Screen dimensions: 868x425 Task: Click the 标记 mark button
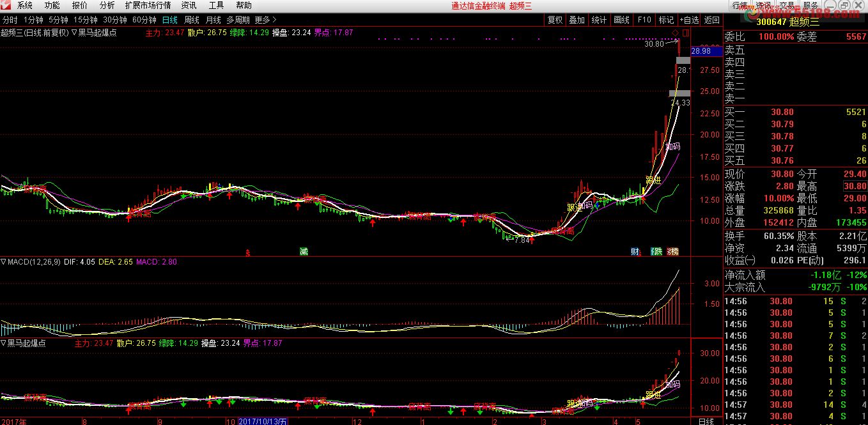tap(666, 20)
